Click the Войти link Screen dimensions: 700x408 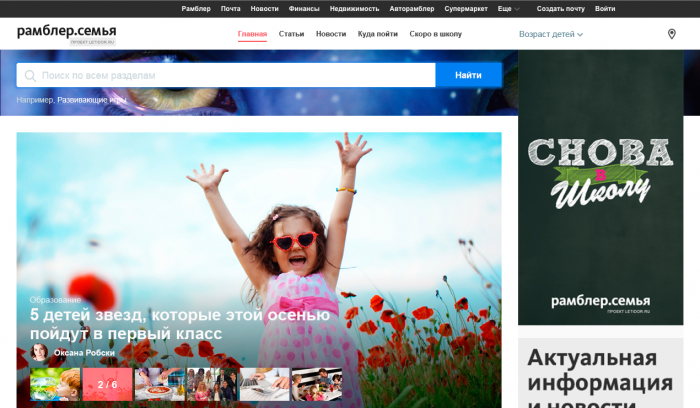click(x=605, y=8)
